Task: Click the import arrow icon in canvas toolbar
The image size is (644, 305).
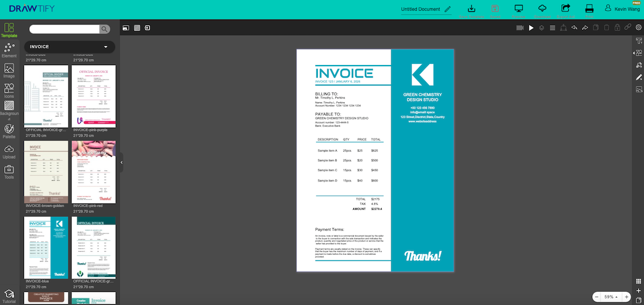Action: [x=147, y=28]
